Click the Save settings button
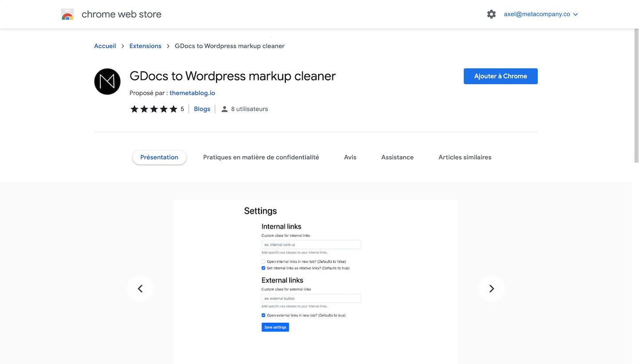Viewport: 639px width, 364px height. (275, 327)
